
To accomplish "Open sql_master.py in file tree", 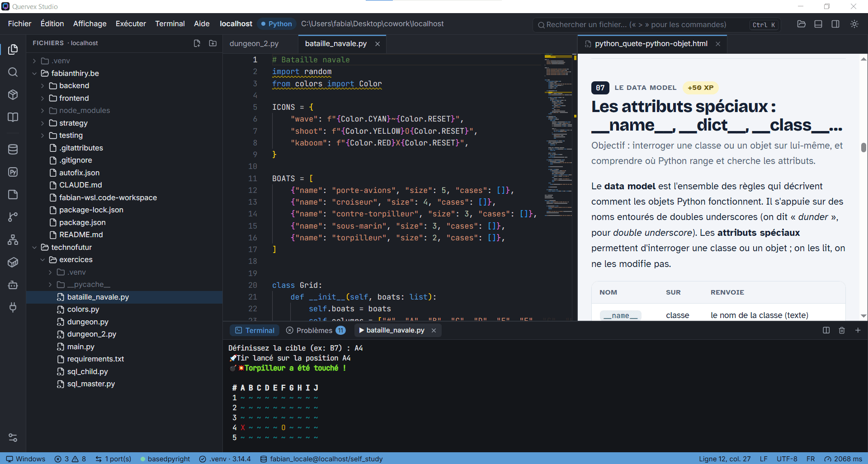I will pyautogui.click(x=91, y=384).
